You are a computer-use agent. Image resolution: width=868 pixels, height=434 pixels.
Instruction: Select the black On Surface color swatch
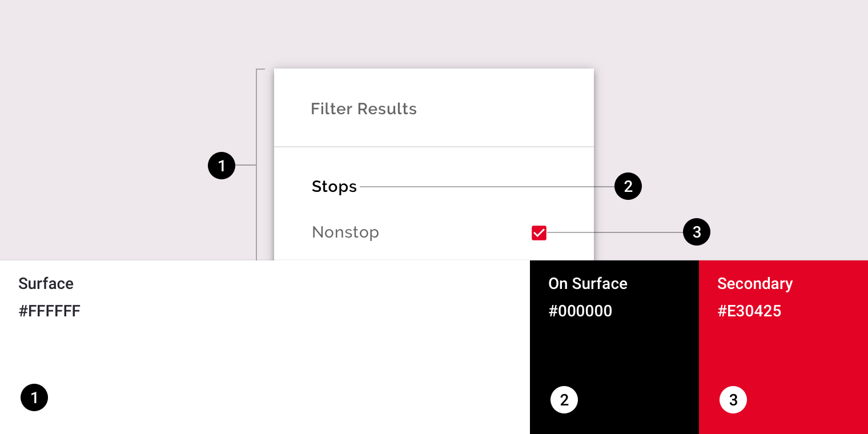[614, 347]
